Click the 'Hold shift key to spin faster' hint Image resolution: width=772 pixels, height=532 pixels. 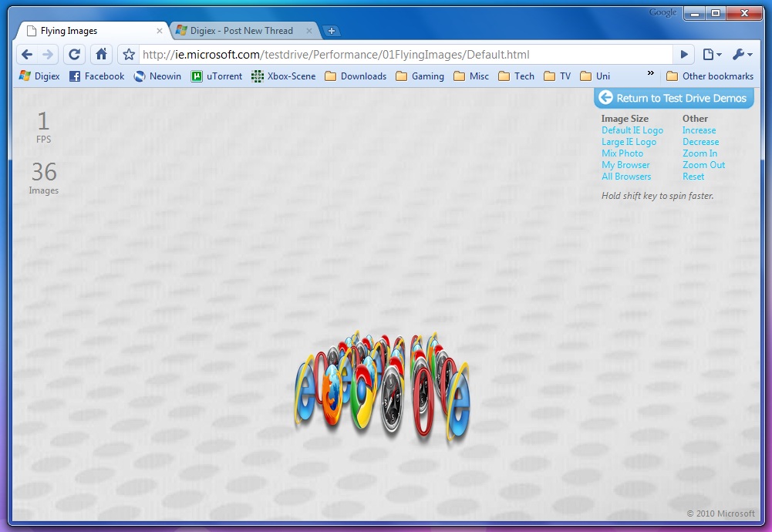coord(657,196)
